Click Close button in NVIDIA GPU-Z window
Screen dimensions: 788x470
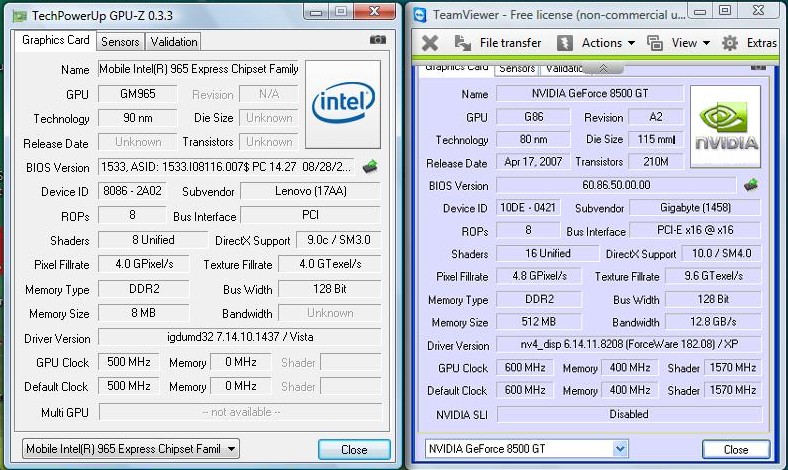736,449
